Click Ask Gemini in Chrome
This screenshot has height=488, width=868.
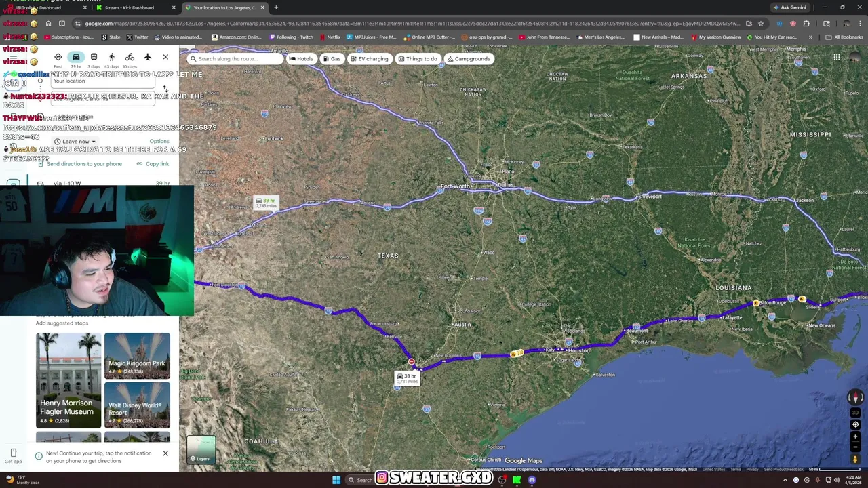pos(789,7)
